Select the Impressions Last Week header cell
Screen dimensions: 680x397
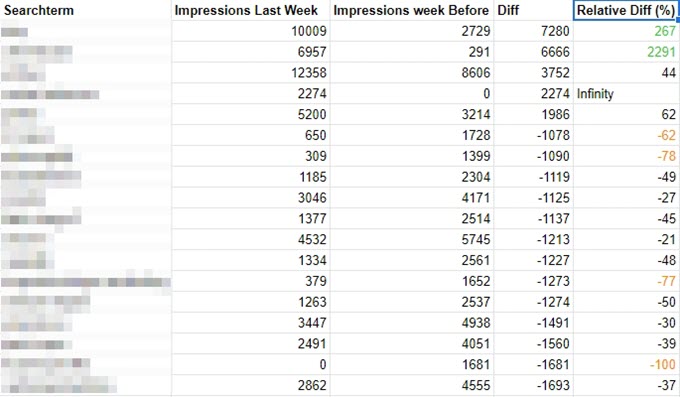click(251, 10)
